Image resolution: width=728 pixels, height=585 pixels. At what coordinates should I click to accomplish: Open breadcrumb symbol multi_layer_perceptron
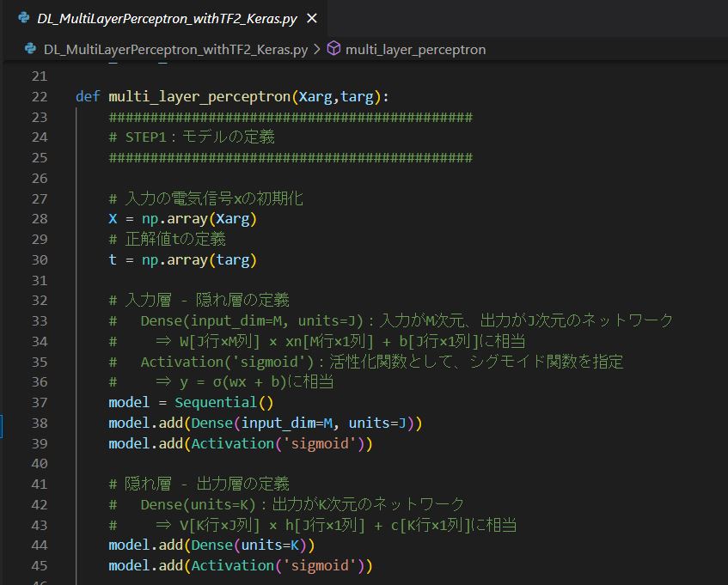[415, 49]
